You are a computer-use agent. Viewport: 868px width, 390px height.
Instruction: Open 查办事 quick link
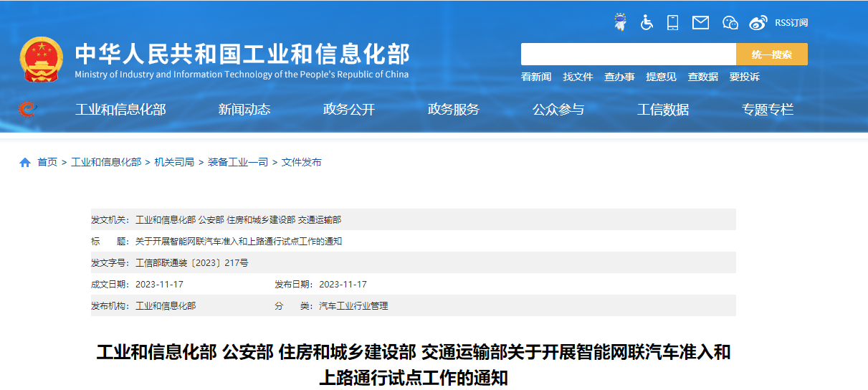pyautogui.click(x=619, y=77)
